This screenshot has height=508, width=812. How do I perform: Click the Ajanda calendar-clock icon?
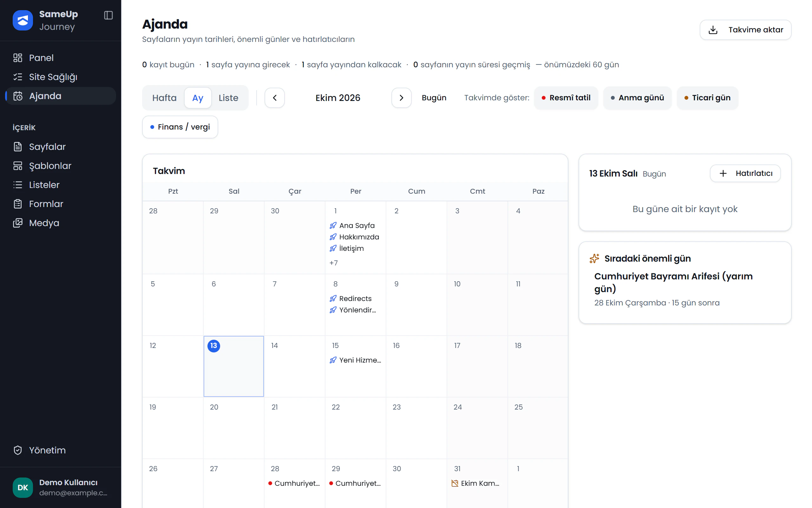(18, 96)
